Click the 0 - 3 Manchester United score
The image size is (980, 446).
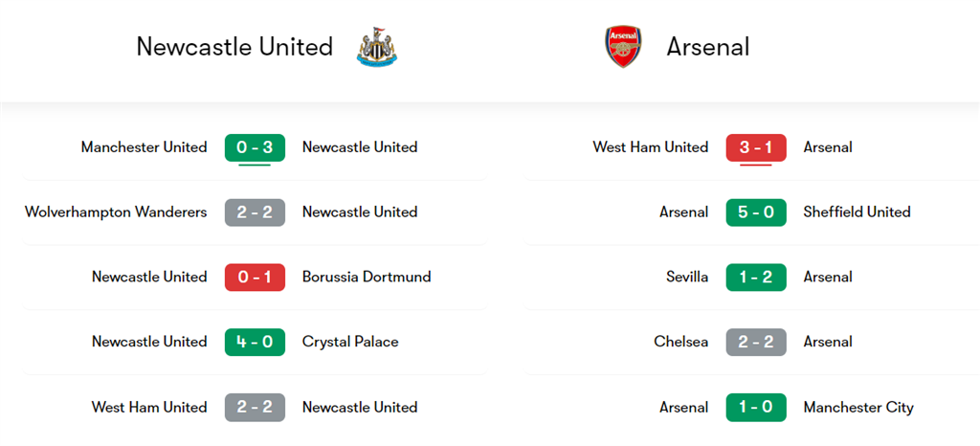(255, 147)
